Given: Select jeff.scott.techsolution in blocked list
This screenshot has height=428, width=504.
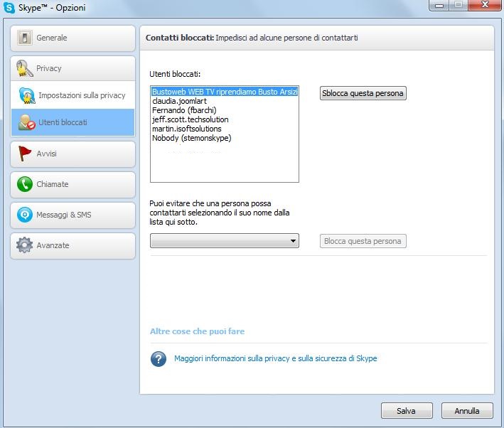Looking at the screenshot, I should click(225, 119).
